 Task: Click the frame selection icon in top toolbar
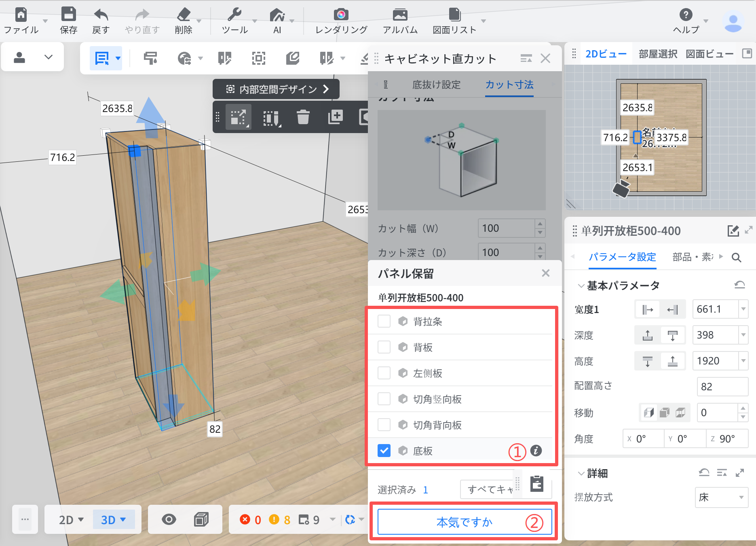(259, 58)
